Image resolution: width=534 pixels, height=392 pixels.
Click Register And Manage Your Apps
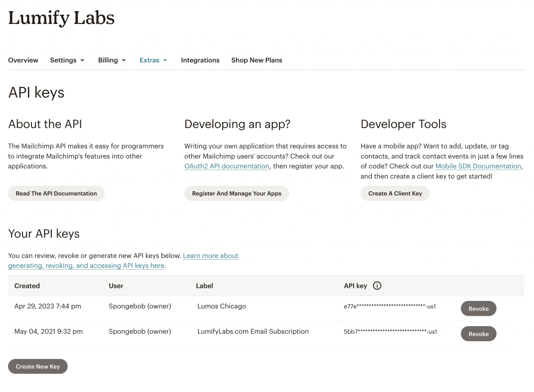coord(237,193)
